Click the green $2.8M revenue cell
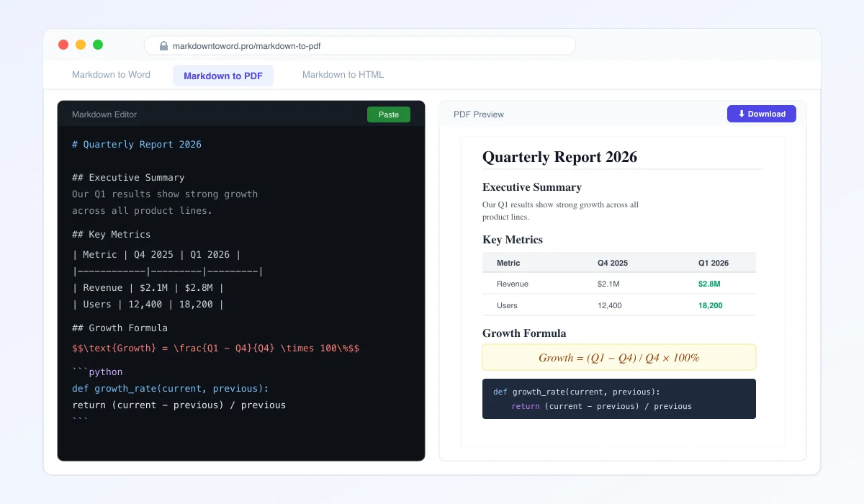 pos(708,284)
